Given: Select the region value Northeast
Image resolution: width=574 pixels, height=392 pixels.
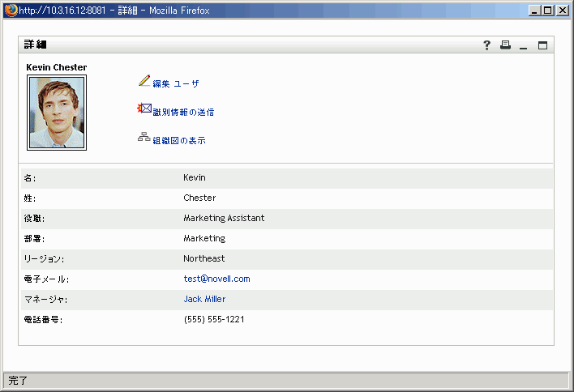Looking at the screenshot, I should pos(204,258).
